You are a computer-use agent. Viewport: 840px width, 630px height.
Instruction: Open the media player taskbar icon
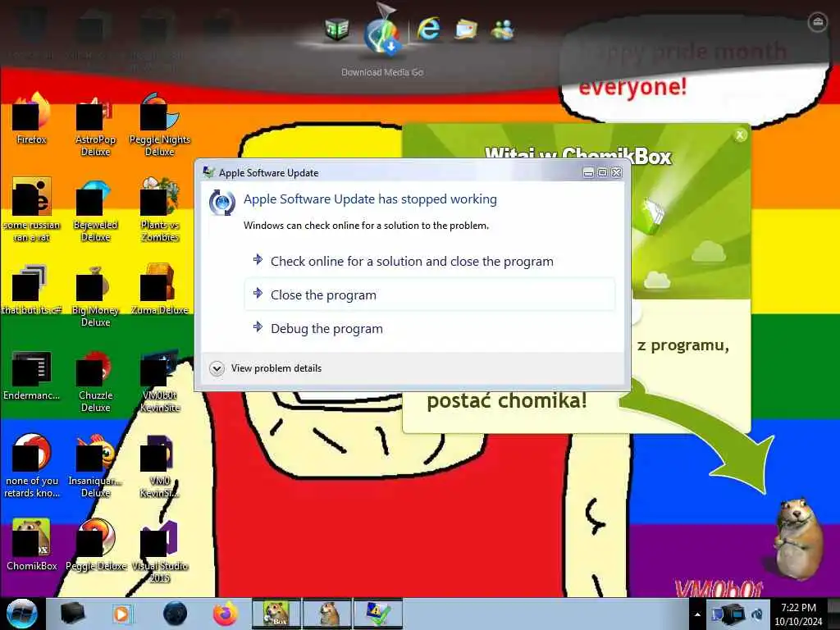point(121,614)
